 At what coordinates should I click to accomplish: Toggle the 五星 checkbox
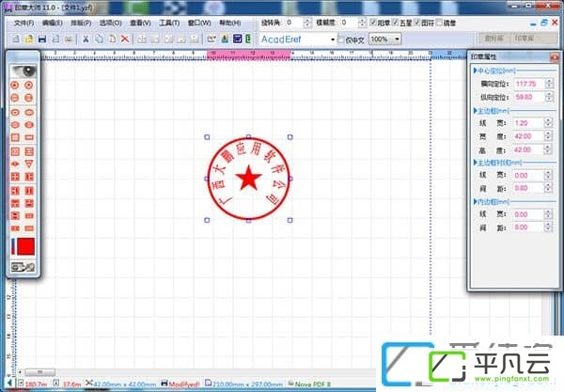396,23
